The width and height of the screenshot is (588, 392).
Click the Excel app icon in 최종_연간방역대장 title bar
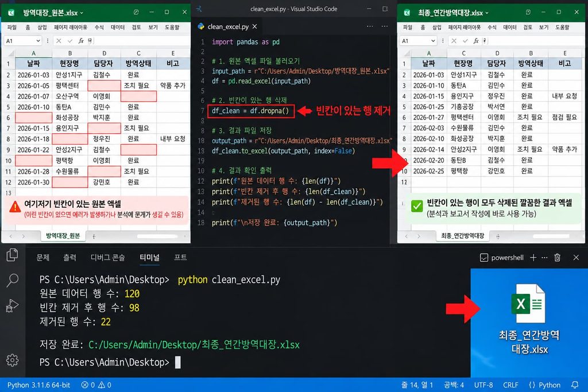(407, 13)
